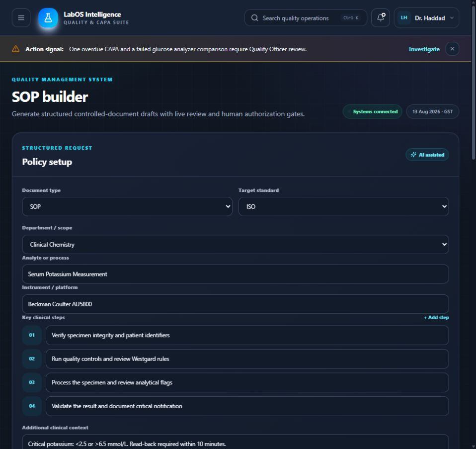Open the notifications bell
The width and height of the screenshot is (476, 449).
[x=381, y=17]
